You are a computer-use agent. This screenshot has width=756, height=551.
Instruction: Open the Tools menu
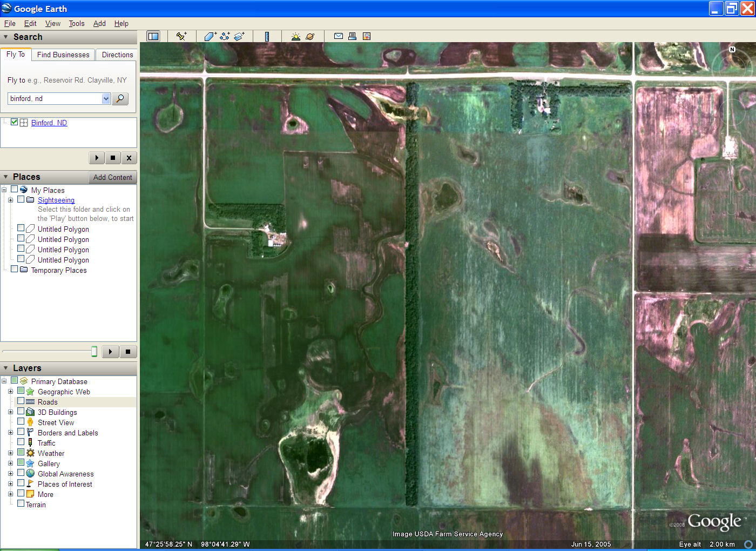click(x=77, y=23)
